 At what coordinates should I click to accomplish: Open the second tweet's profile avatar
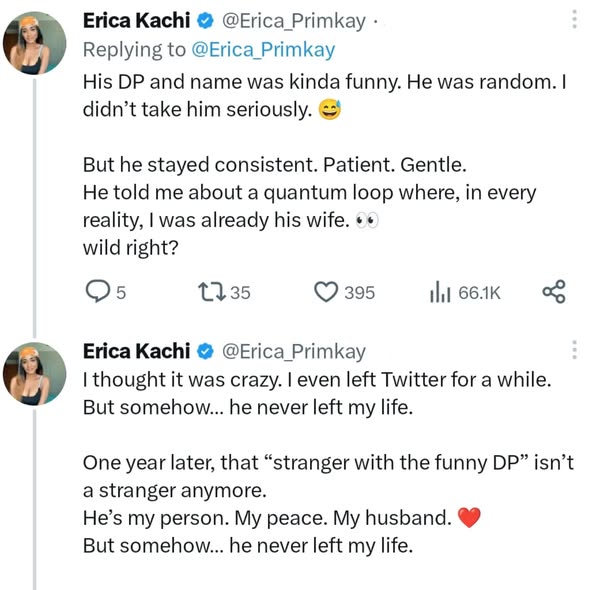coord(36,374)
